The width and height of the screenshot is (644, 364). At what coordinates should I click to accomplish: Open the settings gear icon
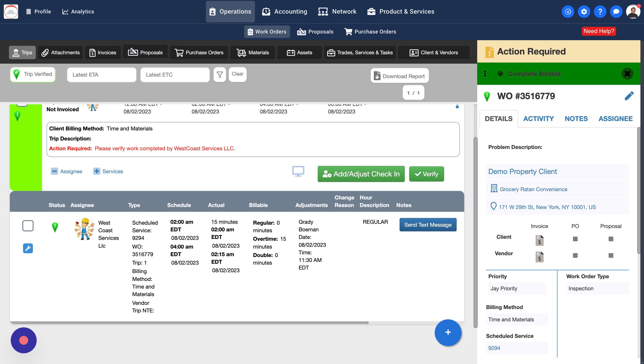tap(584, 11)
